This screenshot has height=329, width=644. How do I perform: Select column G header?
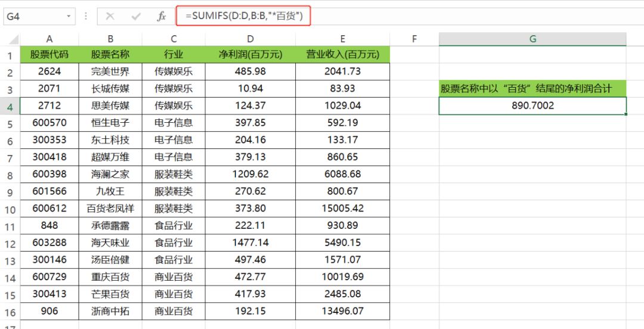click(532, 39)
